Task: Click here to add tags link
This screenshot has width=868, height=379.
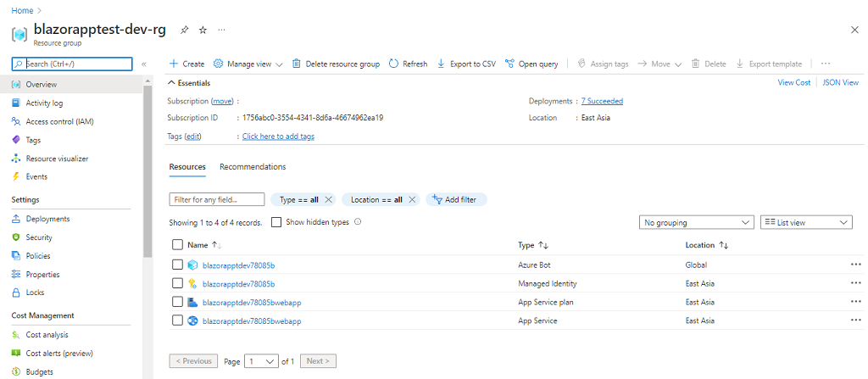Action: click(x=278, y=137)
